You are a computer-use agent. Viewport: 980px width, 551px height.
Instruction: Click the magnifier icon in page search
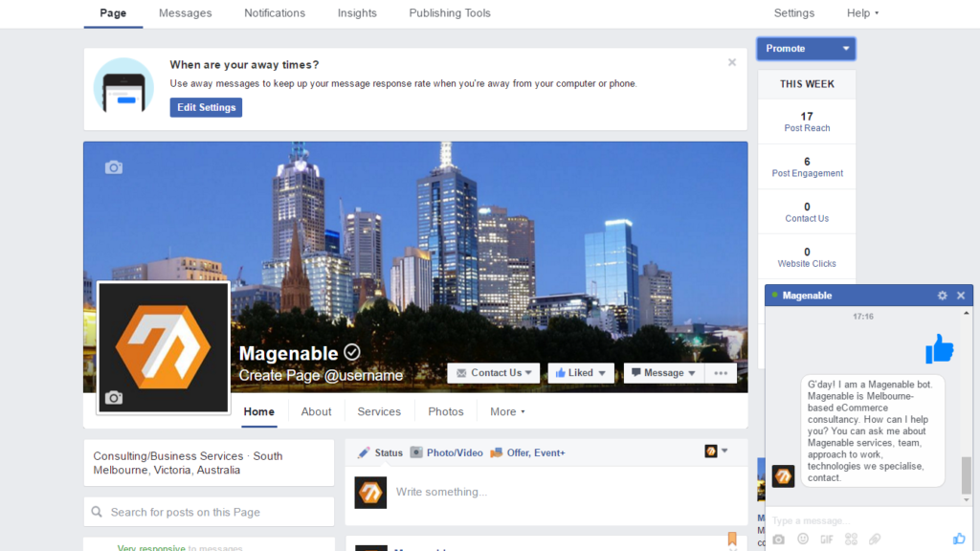97,513
